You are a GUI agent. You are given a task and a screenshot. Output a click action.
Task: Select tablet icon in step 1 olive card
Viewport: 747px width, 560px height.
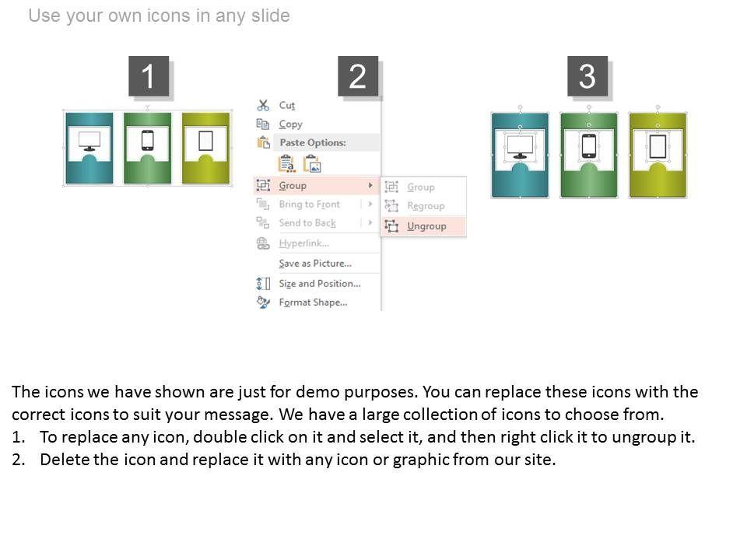click(x=205, y=141)
